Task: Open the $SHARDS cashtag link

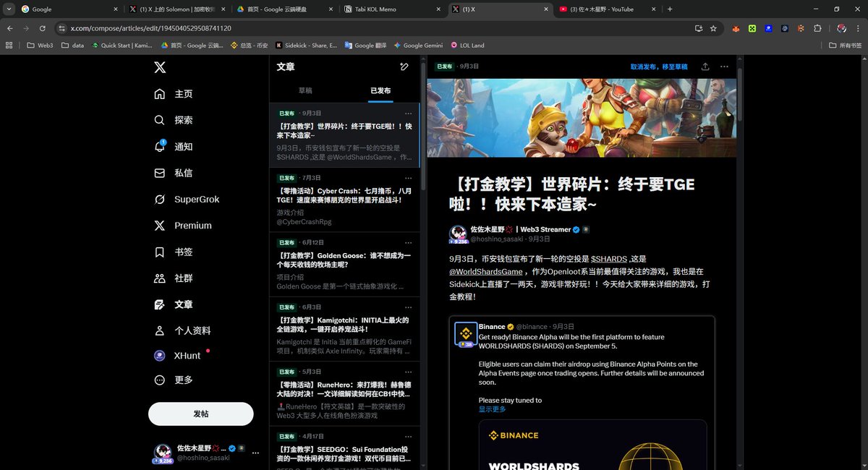Action: (609, 259)
